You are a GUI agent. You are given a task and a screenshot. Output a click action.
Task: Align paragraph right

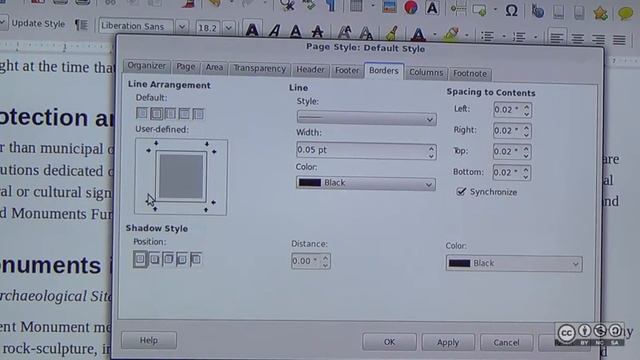(x=598, y=39)
